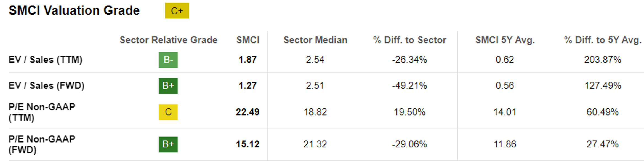Click the B+ grade badge for EV / Sales (FWD)

pos(168,86)
